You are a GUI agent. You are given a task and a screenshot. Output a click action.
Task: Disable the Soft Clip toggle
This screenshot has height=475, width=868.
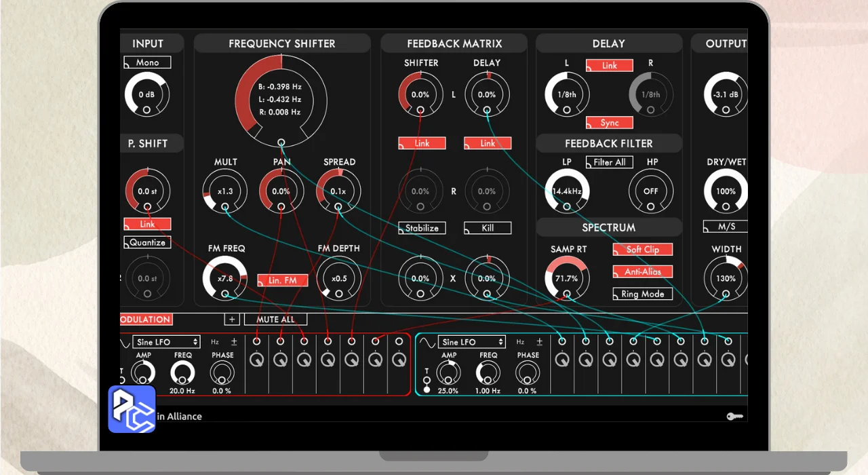(642, 249)
